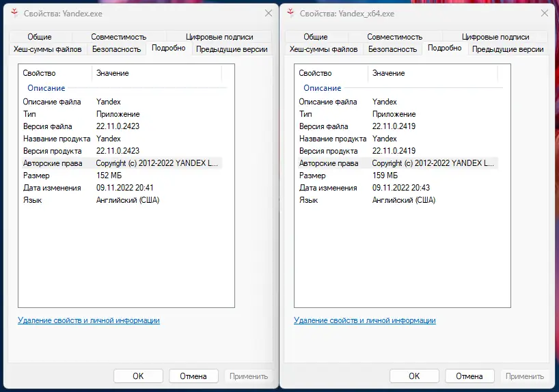559x392 pixels.
Task: Select the Версия файла row in Yandex_x64.exe details
Action: pyautogui.click(x=396, y=126)
